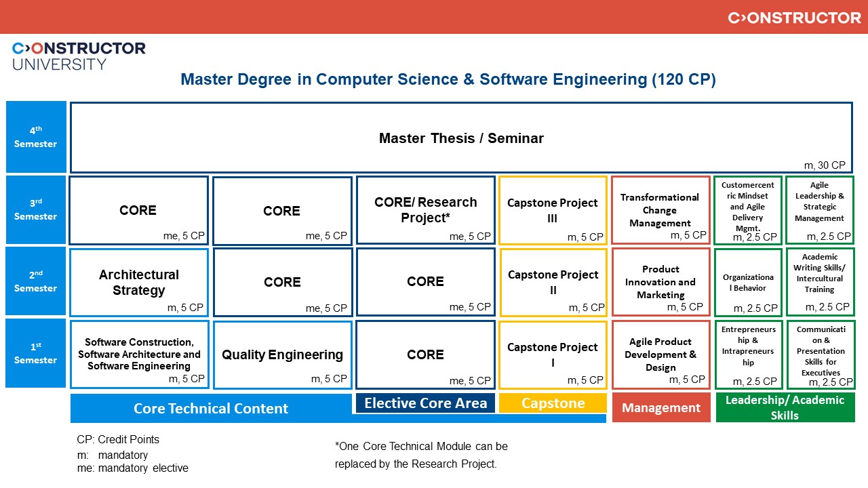Image resolution: width=868 pixels, height=488 pixels.
Task: Select Customercentric Mindset and Agile Delivery Mgmt. box
Action: click(748, 210)
